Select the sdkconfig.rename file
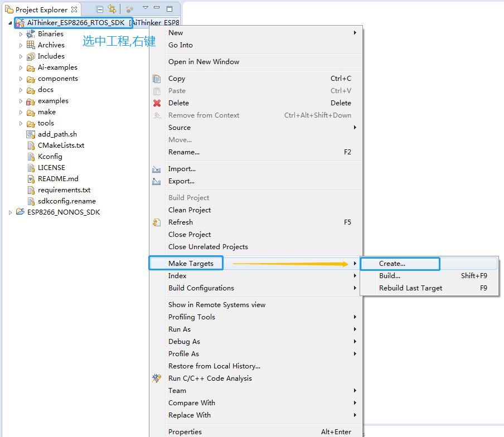 (67, 201)
